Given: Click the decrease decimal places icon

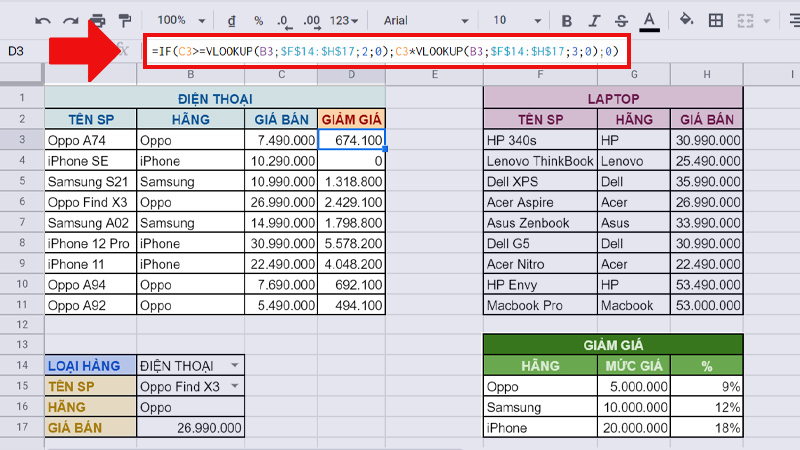Looking at the screenshot, I should click(x=284, y=20).
